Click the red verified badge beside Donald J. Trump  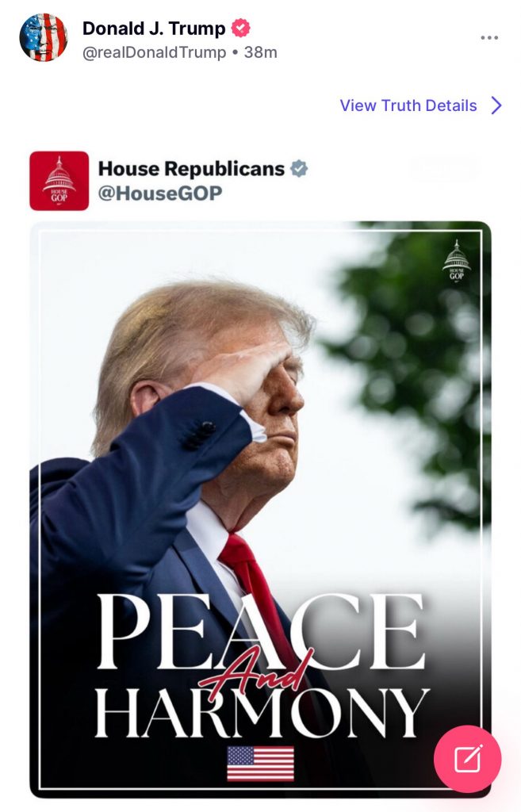click(x=240, y=28)
